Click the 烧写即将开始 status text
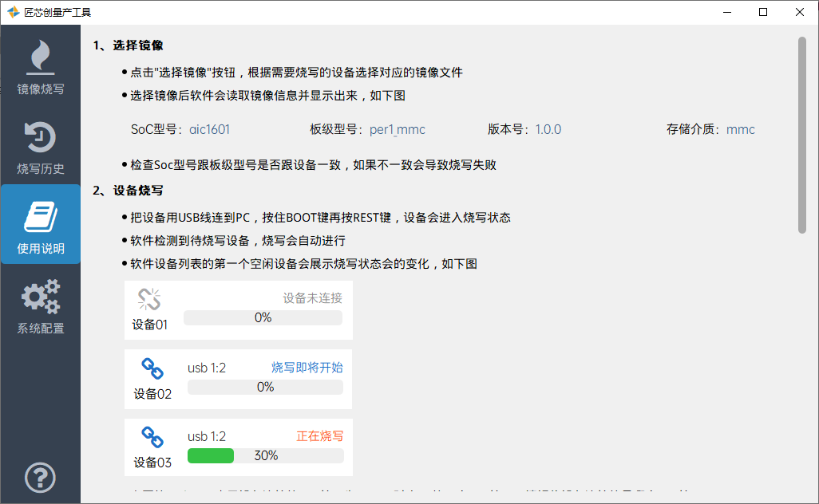The image size is (819, 504). pyautogui.click(x=307, y=368)
